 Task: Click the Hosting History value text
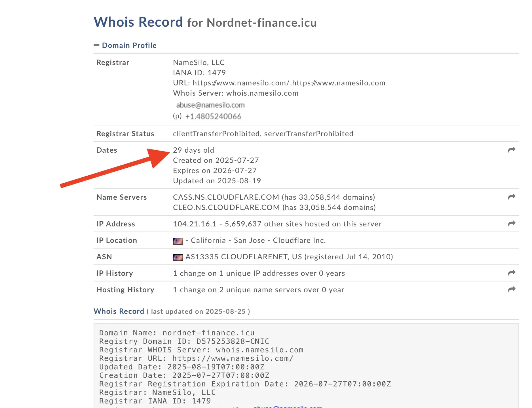259,290
